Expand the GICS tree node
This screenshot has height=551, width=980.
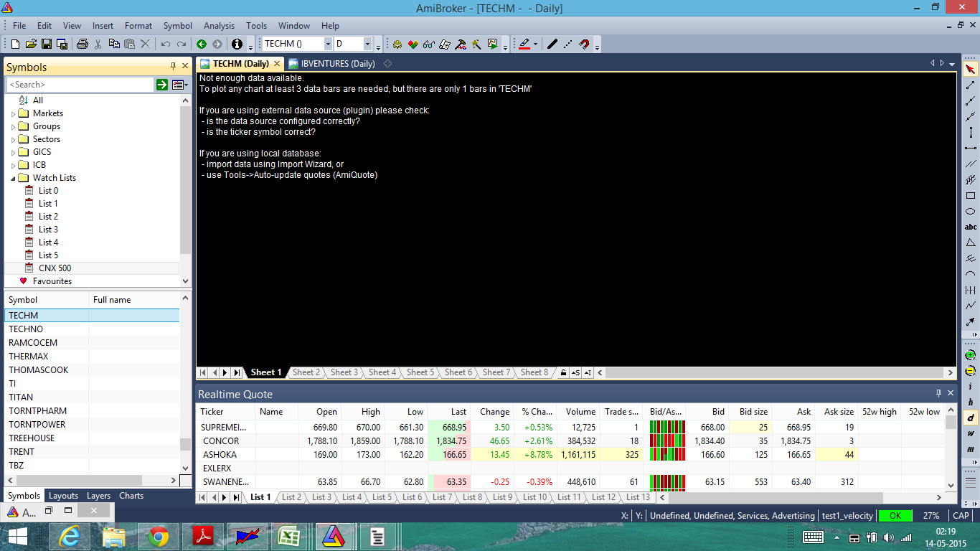click(13, 152)
